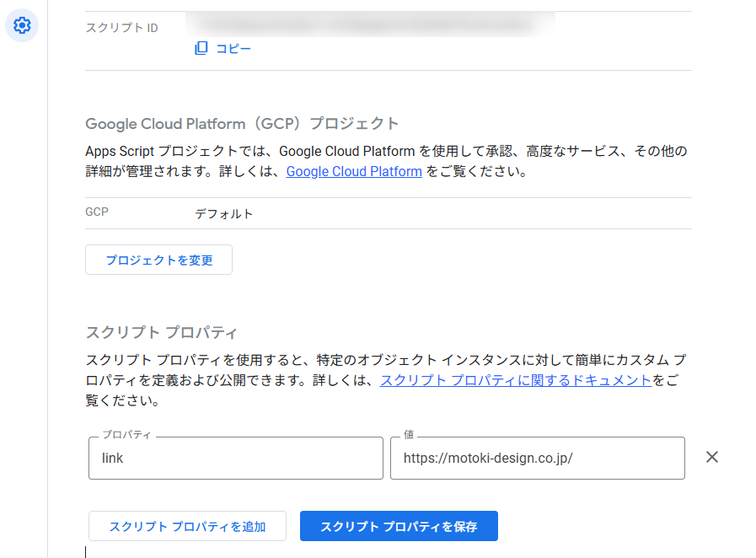Click the GCP row label

click(97, 212)
